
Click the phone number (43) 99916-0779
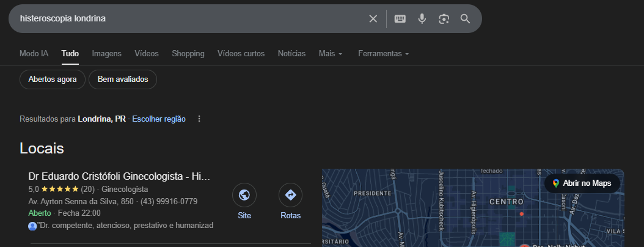pyautogui.click(x=169, y=201)
